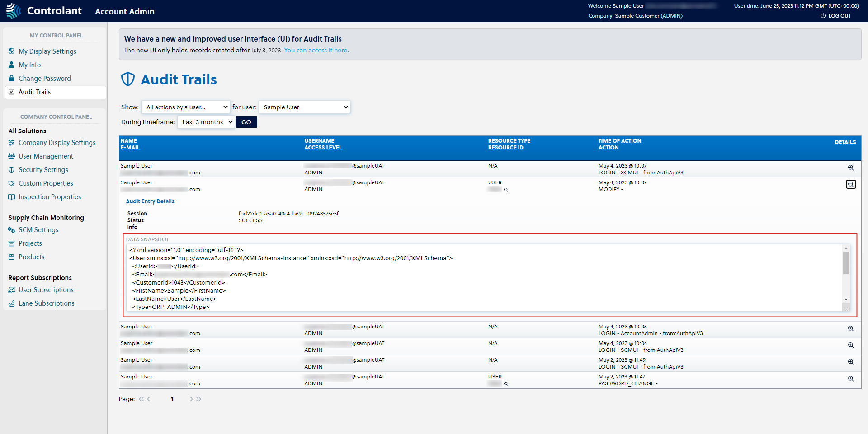Collapse details of the MODIFY entry
This screenshot has width=868, height=434.
coord(851,184)
